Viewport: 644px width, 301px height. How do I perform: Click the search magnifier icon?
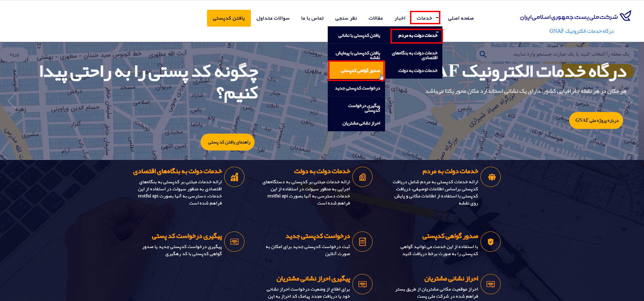tap(483, 54)
